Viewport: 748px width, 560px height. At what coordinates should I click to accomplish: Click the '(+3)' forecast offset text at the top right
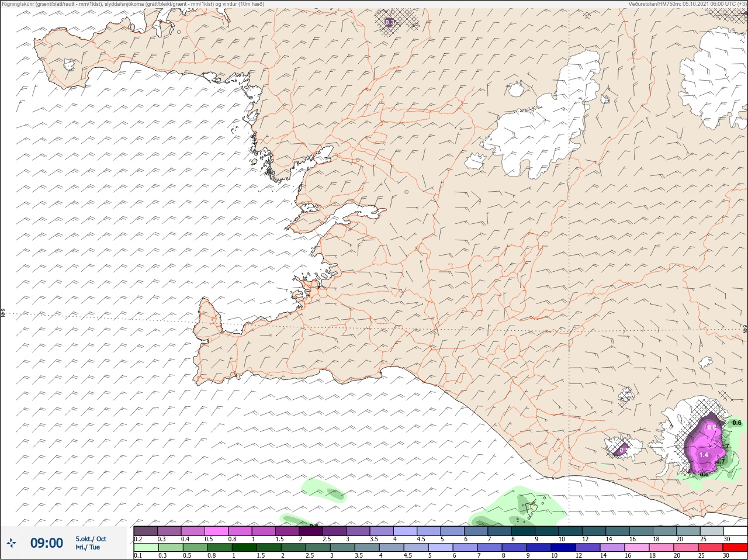tap(741, 4)
